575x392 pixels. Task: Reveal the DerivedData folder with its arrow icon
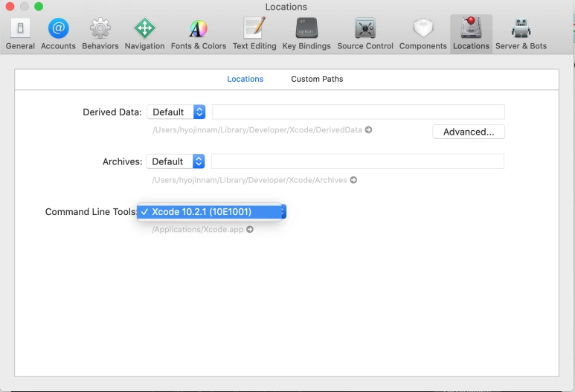[x=368, y=130]
